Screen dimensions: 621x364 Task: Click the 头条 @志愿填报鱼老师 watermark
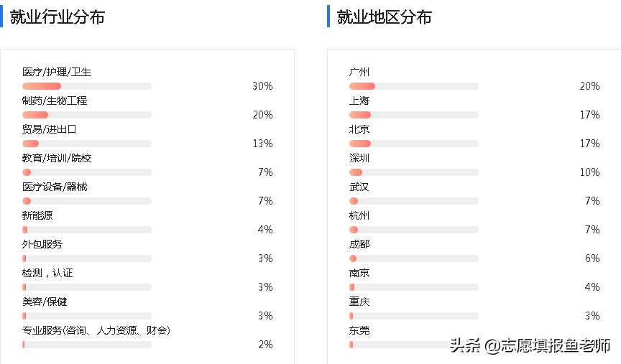click(530, 345)
